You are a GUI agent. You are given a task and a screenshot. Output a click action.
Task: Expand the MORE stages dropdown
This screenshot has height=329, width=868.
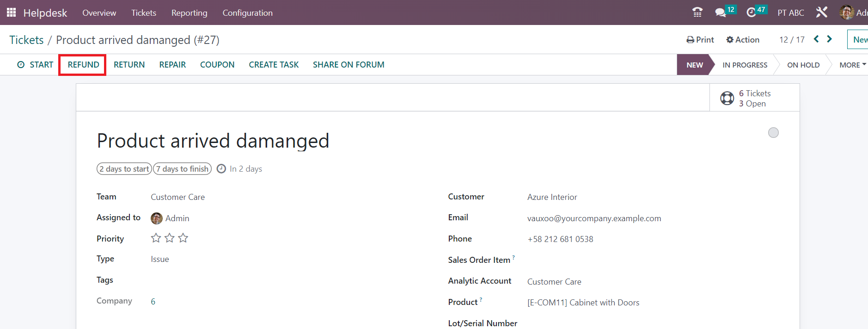click(x=852, y=65)
